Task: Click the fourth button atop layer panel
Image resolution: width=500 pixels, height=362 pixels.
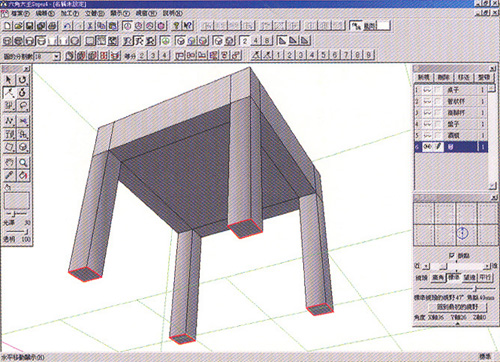Action: [484, 77]
